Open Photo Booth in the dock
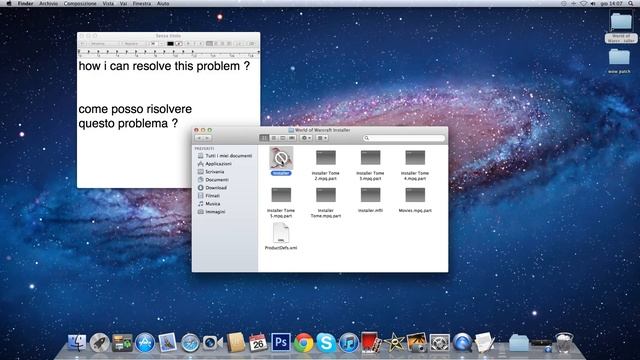Viewport: 640px width, 360px height. click(x=371, y=343)
